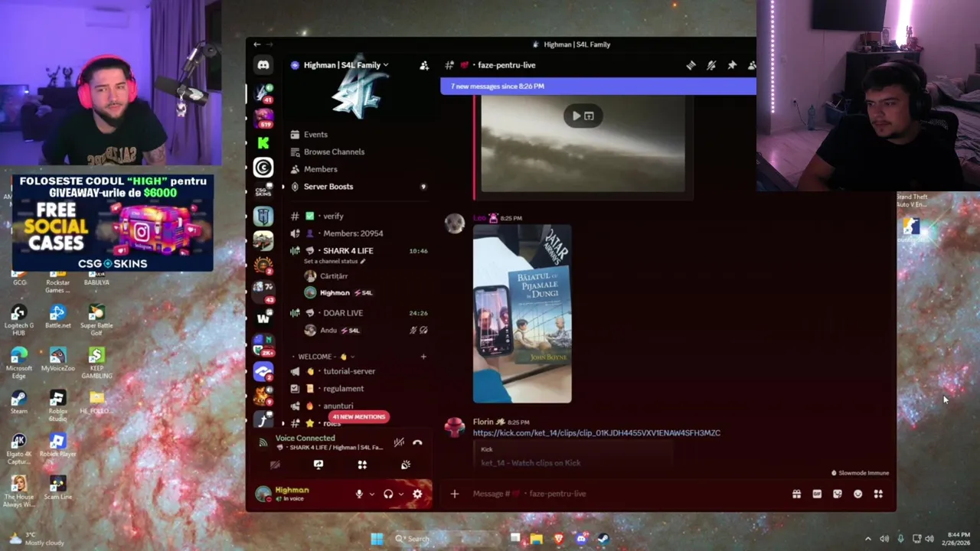Play the video attachment at top
Screen dimensions: 980x551
577,116
